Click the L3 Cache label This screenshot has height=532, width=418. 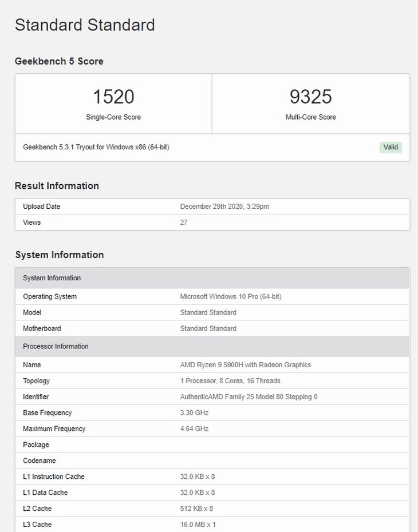coord(37,524)
